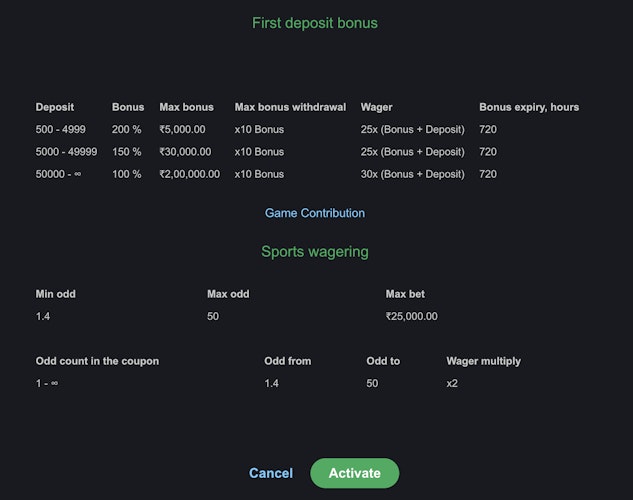
Task: Click the Min odd label
Action: [x=55, y=294]
